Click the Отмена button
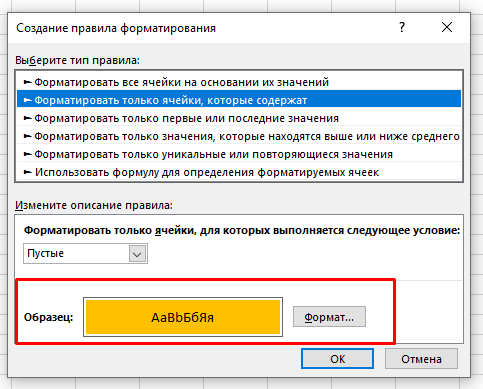Image resolution: width=483 pixels, height=389 pixels. (421, 359)
